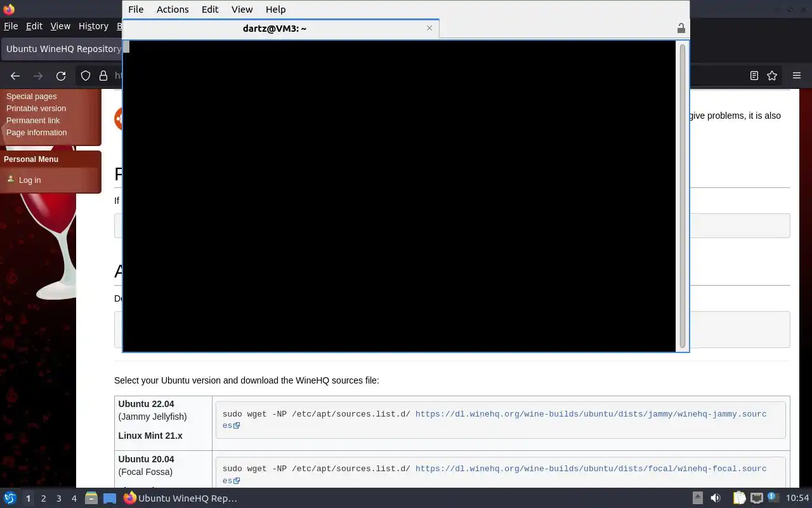Image resolution: width=812 pixels, height=508 pixels.
Task: Click the Linux Mint 21.x text
Action: [150, 436]
